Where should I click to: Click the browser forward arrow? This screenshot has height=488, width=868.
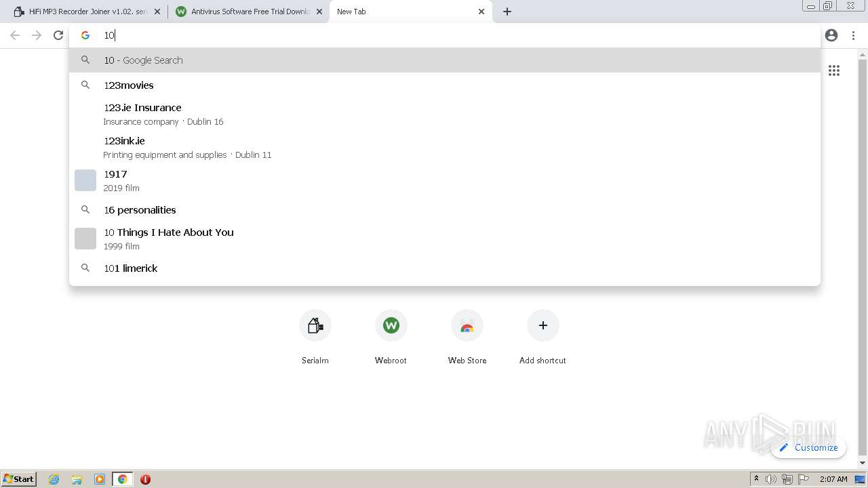pyautogui.click(x=37, y=35)
